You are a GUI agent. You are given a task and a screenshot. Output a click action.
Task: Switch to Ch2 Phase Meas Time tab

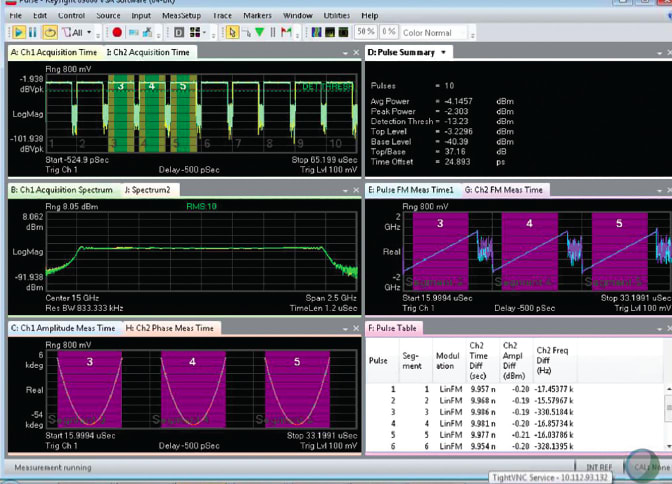coord(170,327)
